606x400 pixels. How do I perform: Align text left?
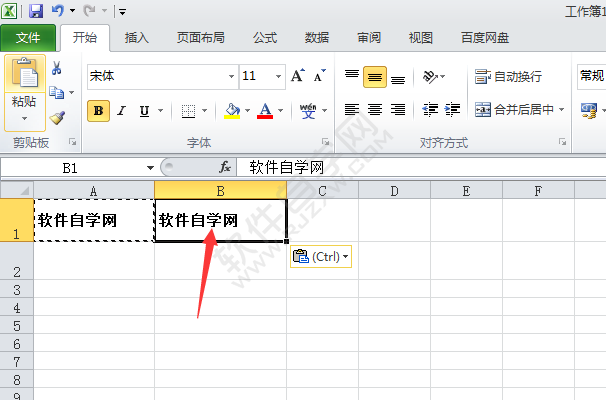(352, 110)
